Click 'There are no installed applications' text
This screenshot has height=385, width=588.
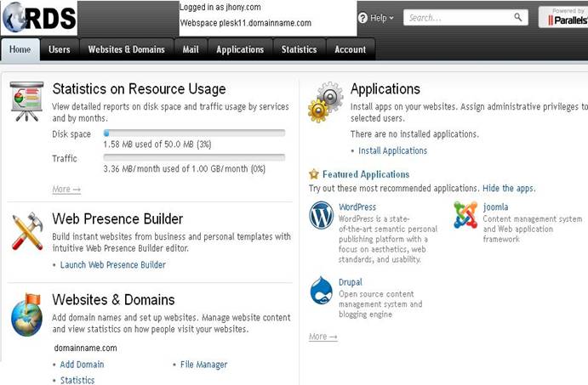(x=414, y=134)
